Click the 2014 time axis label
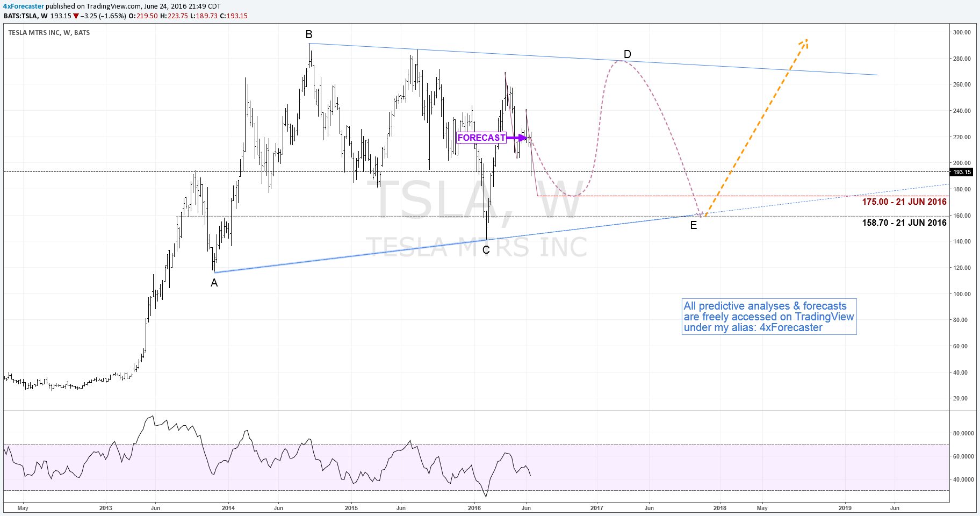 click(x=228, y=508)
